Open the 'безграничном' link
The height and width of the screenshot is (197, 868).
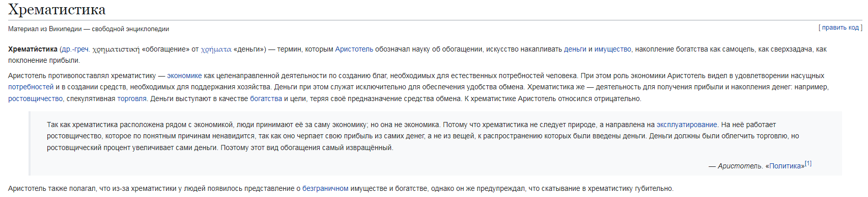325,188
